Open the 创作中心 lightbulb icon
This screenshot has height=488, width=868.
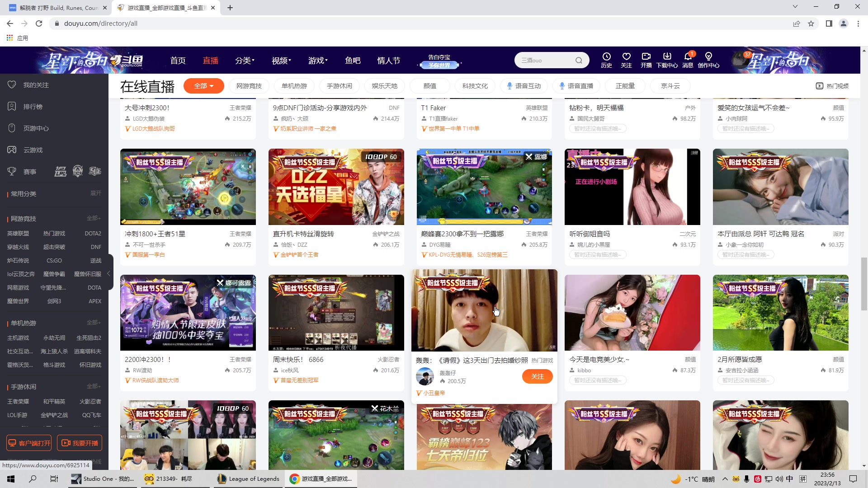708,60
